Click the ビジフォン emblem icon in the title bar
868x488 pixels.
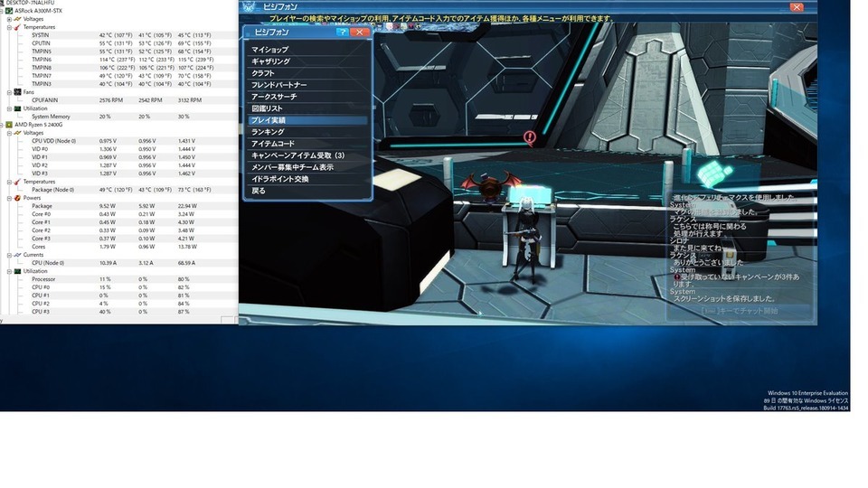[250, 6]
